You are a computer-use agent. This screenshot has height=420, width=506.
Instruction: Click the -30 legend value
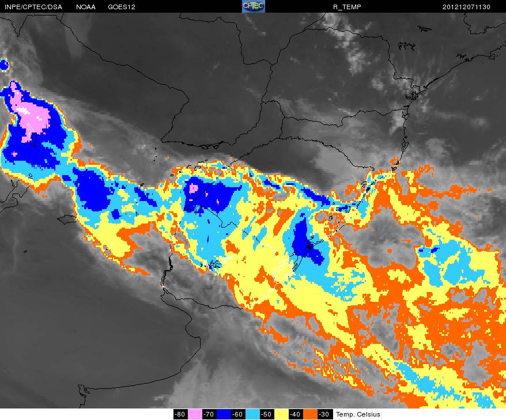[x=324, y=414]
